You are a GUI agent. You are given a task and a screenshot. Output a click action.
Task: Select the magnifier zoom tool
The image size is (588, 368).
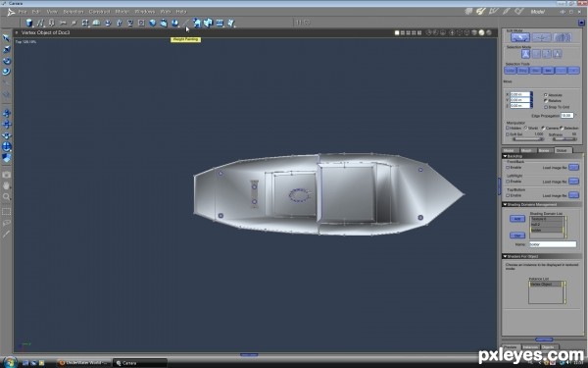[x=7, y=196]
